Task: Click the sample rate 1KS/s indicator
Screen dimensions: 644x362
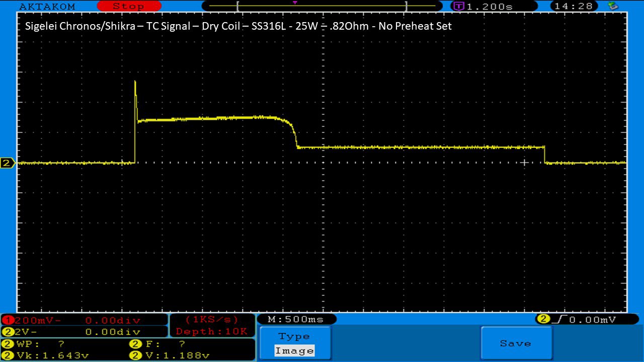Action: (x=212, y=320)
